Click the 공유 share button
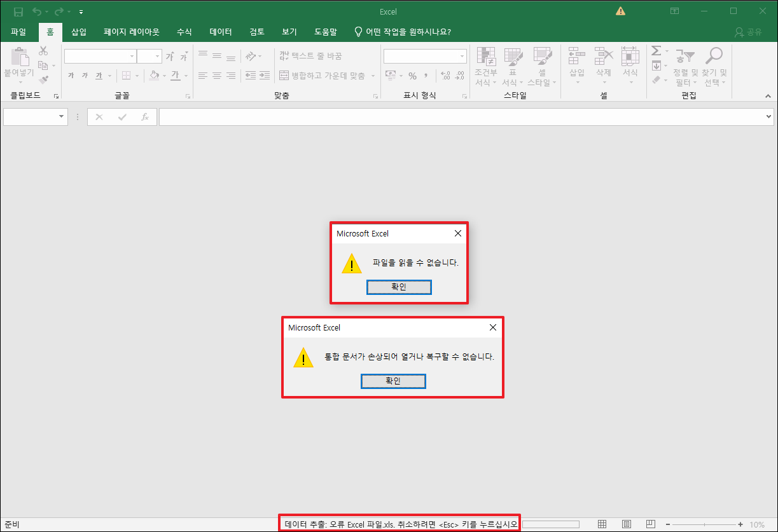The width and height of the screenshot is (778, 532). click(748, 32)
